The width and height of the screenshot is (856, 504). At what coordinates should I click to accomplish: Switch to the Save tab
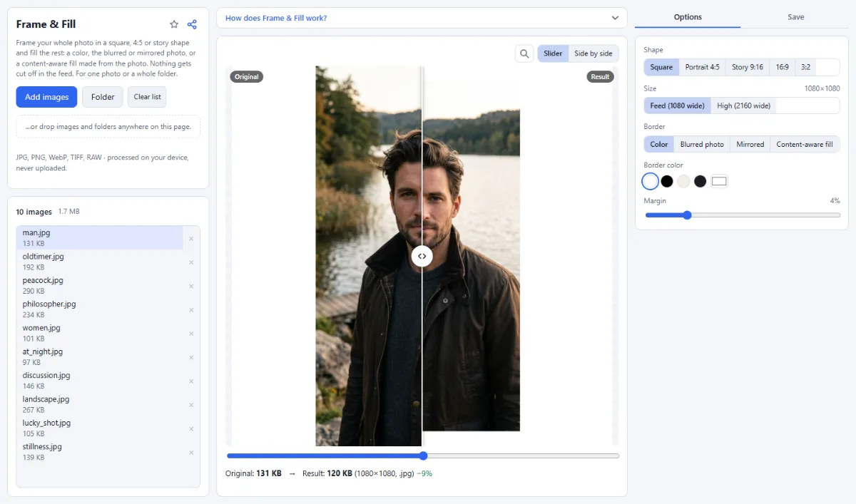coord(795,17)
